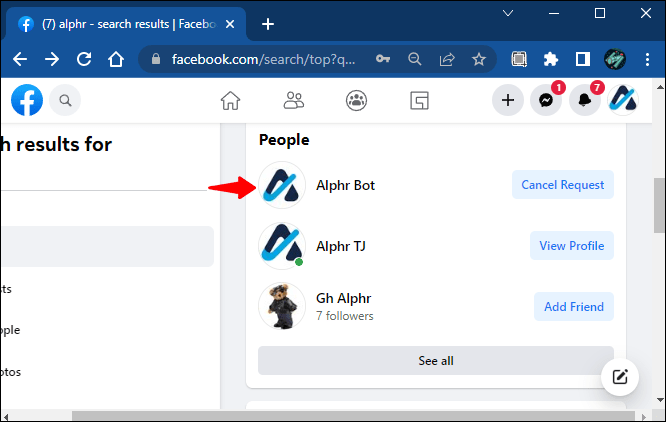Bookmark this page with the star
Image resolution: width=666 pixels, height=422 pixels.
479,59
